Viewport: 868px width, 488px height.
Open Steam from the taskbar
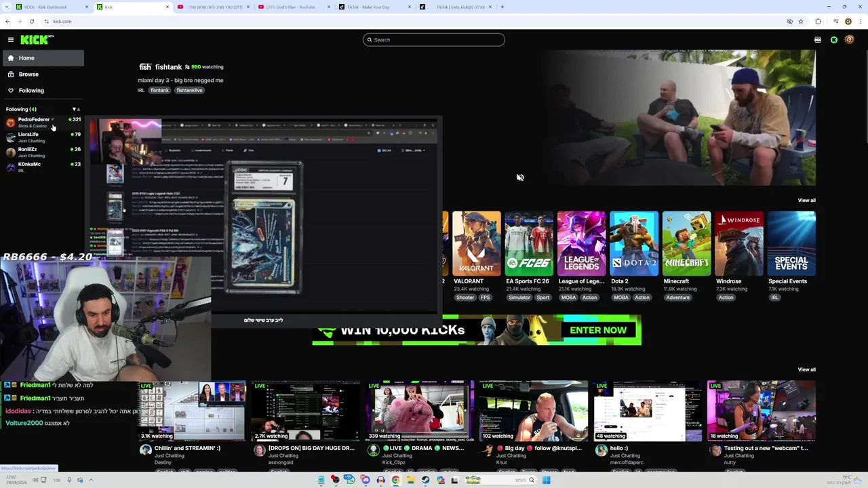point(425,480)
